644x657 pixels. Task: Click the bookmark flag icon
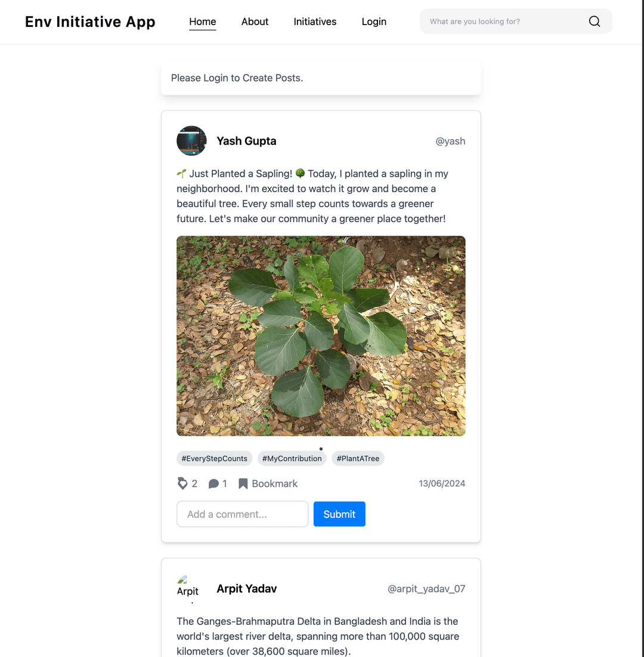(243, 484)
